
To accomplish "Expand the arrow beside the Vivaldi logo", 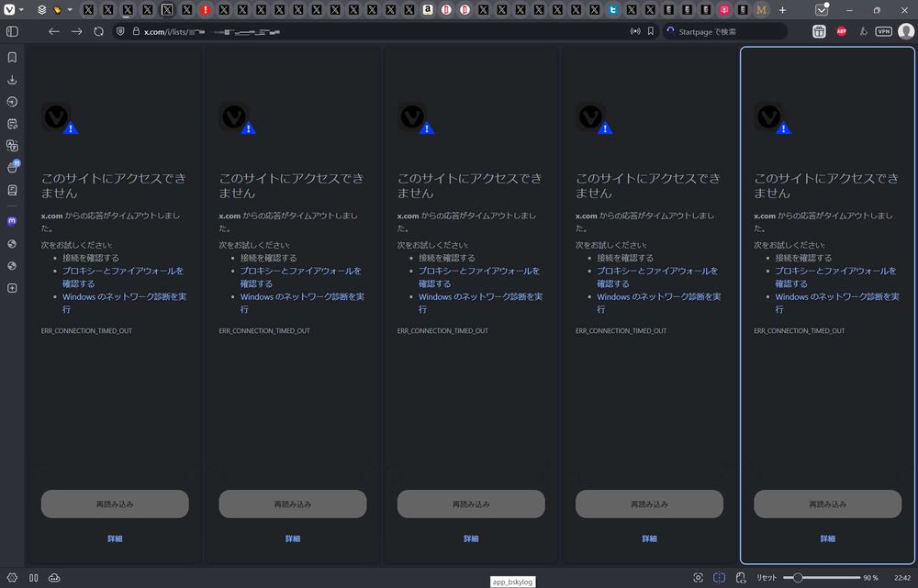I will 21,10.
